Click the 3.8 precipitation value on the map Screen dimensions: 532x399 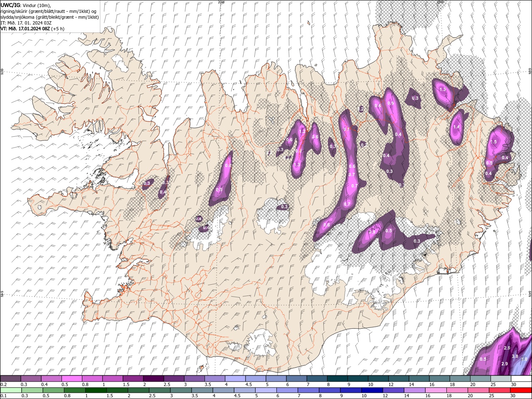(x=515, y=356)
